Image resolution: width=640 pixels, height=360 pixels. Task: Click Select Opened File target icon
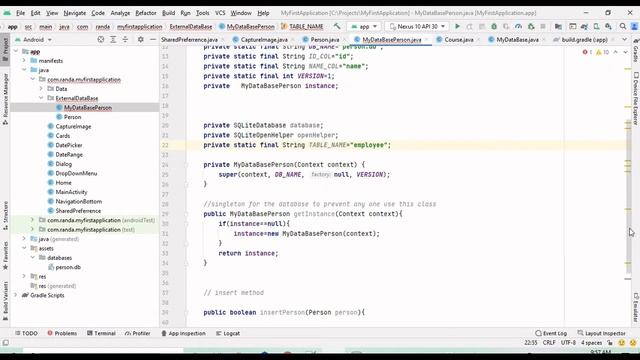tap(101, 40)
